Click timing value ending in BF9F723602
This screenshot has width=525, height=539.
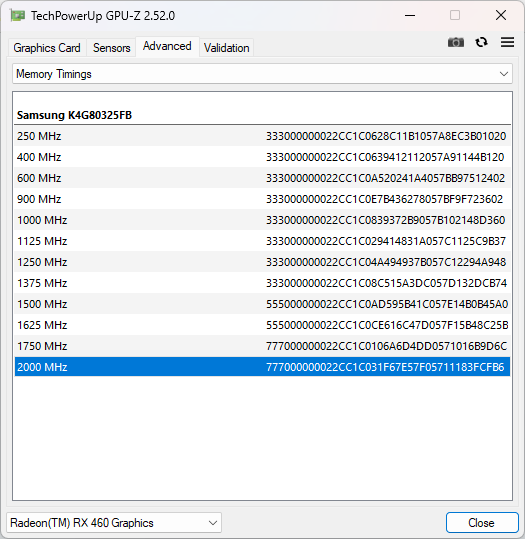pos(384,199)
